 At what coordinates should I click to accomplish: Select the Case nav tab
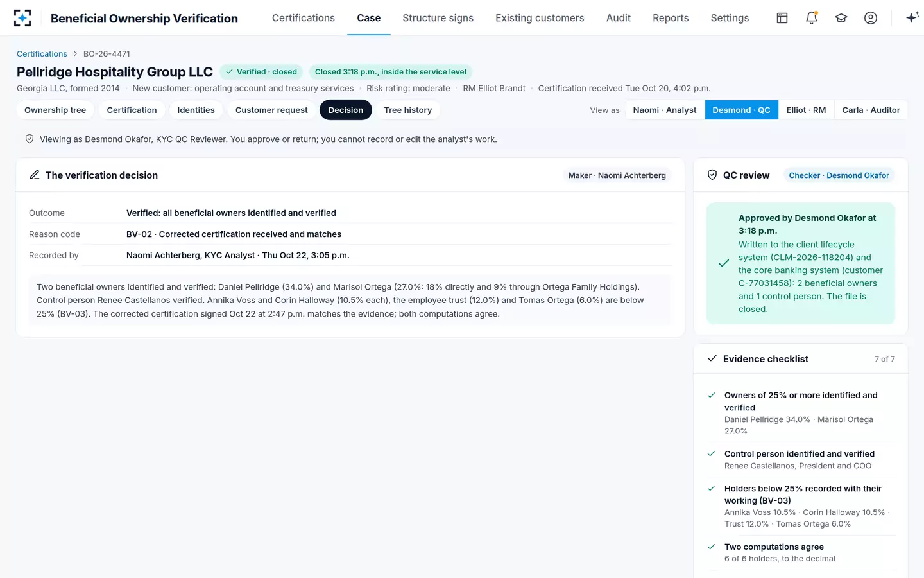369,18
